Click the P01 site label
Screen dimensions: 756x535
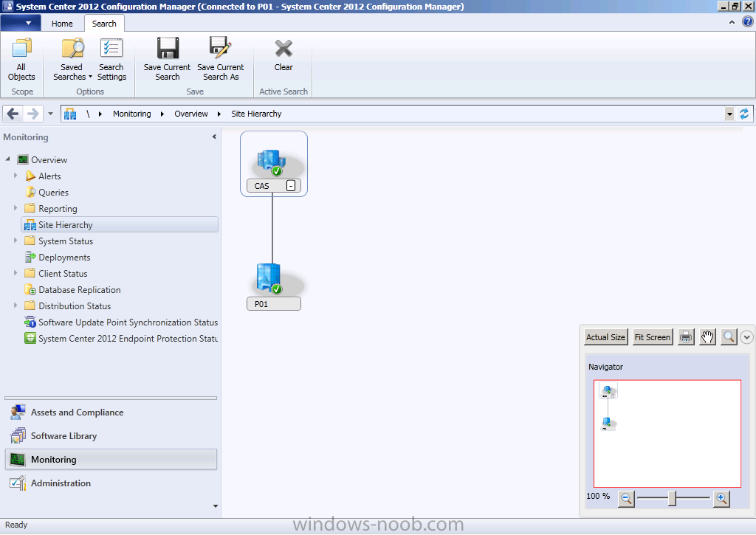tap(274, 304)
